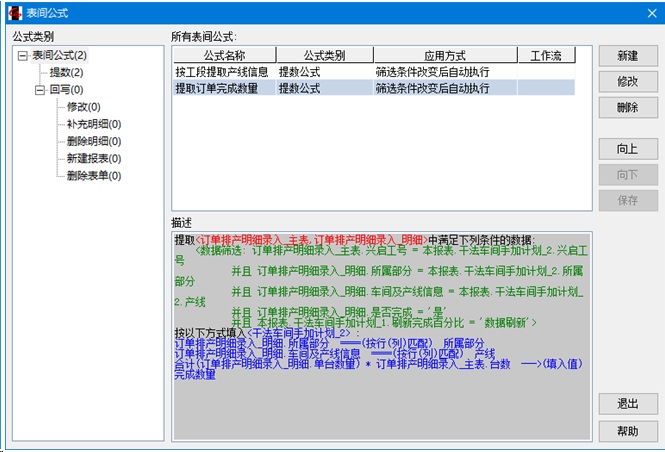The width and height of the screenshot is (665, 452).
Task: Collapse the 回写(0) tree node
Action: coord(39,89)
